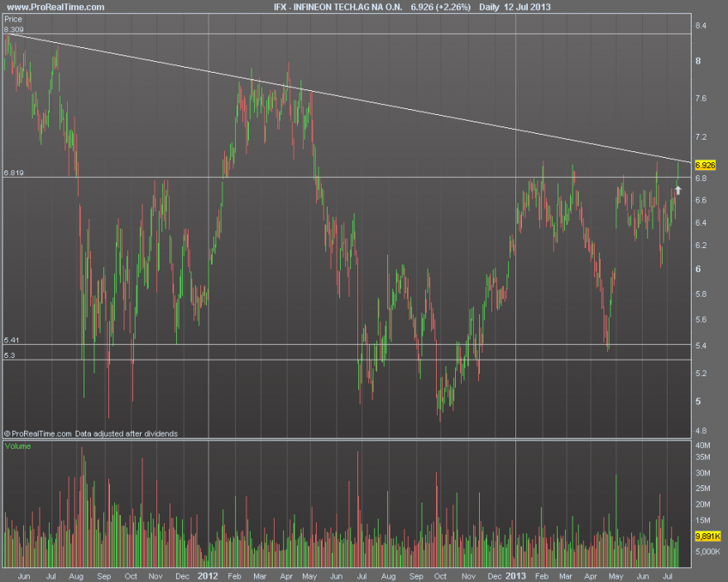Click the yellow 6.926 current price tag
This screenshot has width=728, height=582.
[x=705, y=165]
